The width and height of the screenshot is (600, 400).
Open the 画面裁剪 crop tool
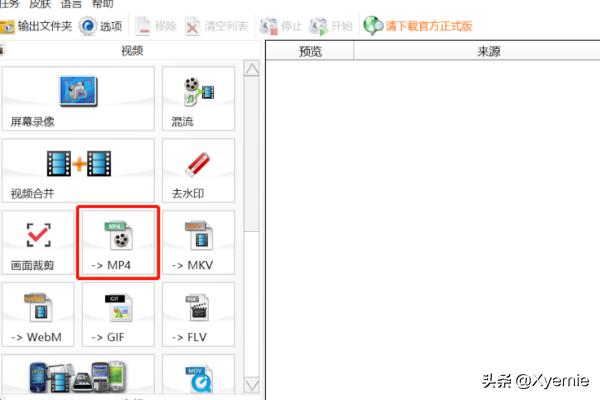point(36,243)
